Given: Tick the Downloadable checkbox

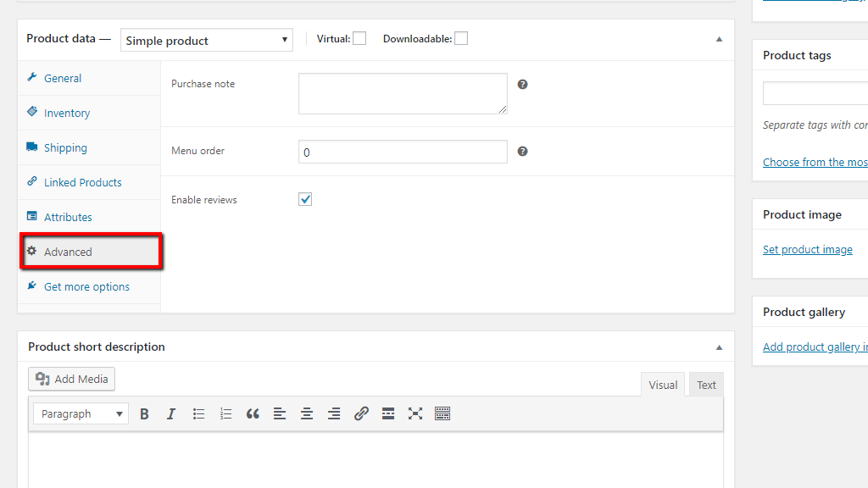Looking at the screenshot, I should click(x=461, y=38).
